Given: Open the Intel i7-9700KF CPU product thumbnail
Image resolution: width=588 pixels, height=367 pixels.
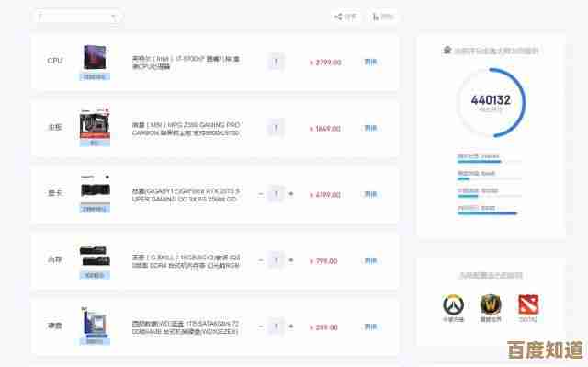Looking at the screenshot, I should click(95, 57).
